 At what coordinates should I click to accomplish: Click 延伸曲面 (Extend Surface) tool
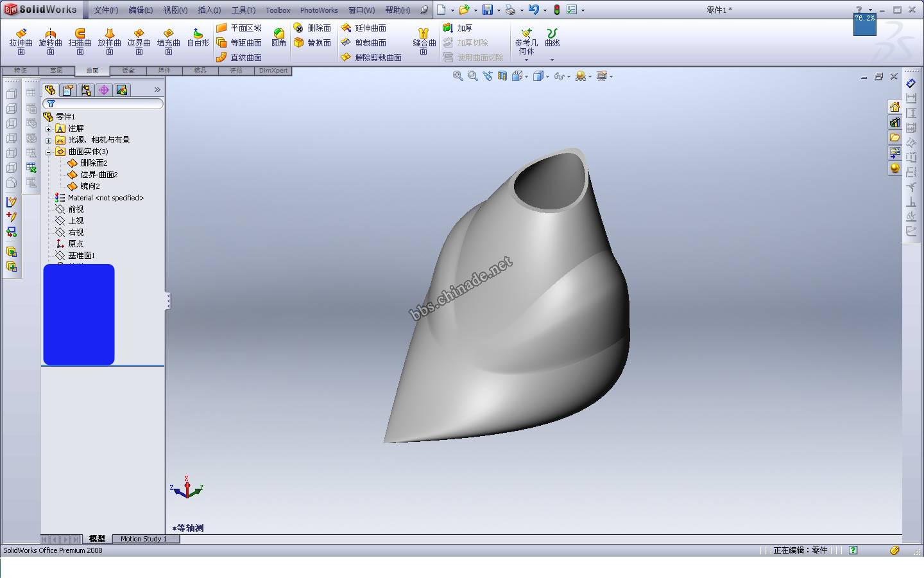pyautogui.click(x=363, y=28)
